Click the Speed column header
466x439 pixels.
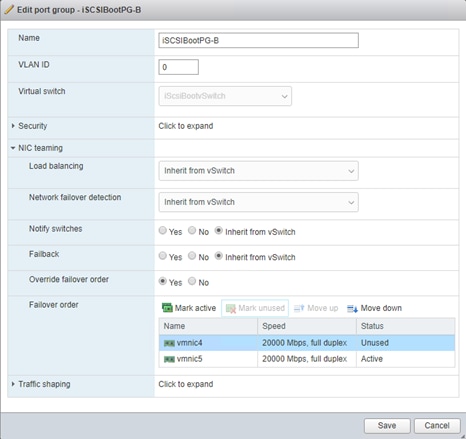(x=307, y=326)
